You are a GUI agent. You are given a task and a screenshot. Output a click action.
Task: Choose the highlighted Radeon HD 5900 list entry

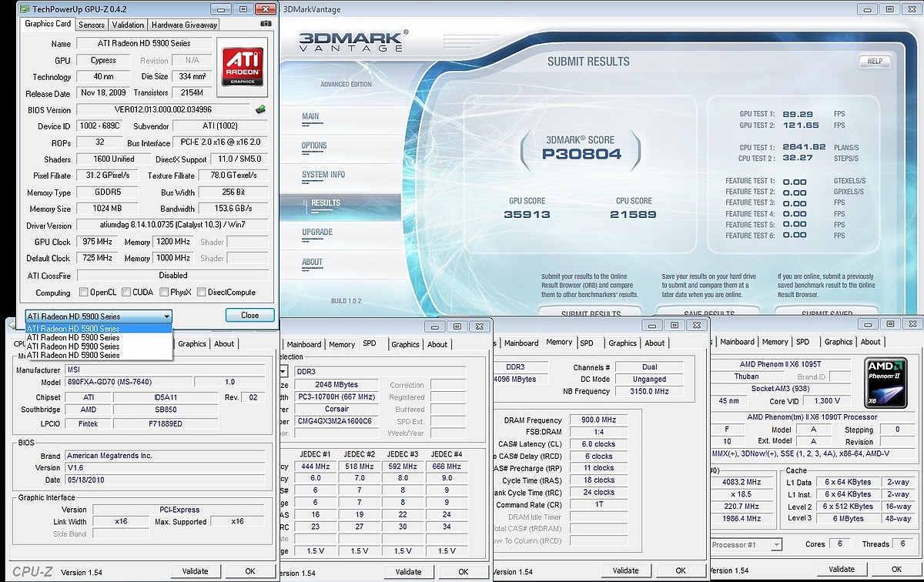coord(97,329)
